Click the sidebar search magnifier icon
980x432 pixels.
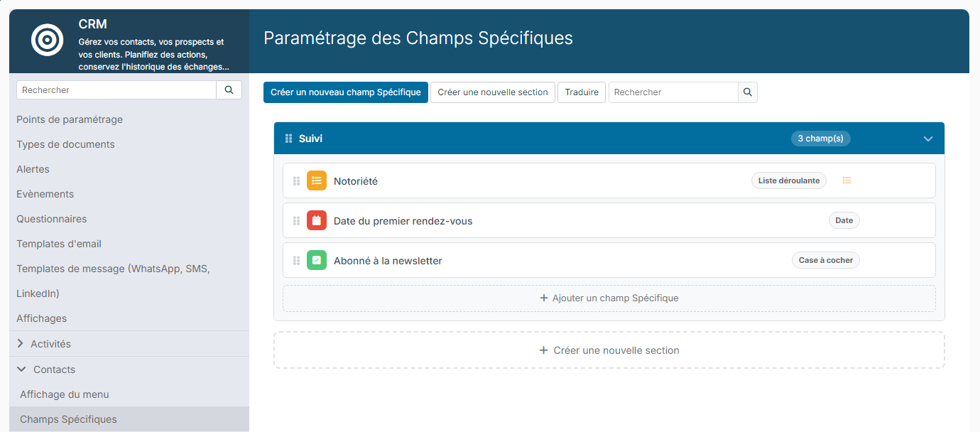click(x=229, y=90)
